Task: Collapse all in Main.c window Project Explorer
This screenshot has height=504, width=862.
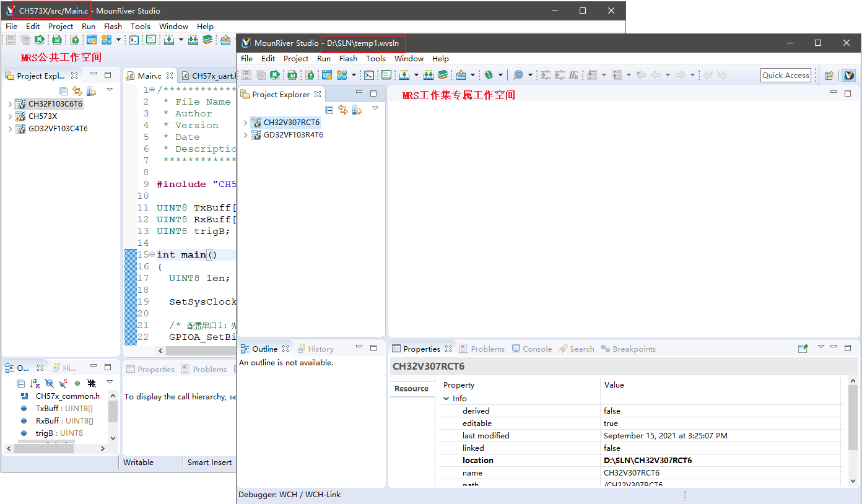Action: pyautogui.click(x=63, y=92)
